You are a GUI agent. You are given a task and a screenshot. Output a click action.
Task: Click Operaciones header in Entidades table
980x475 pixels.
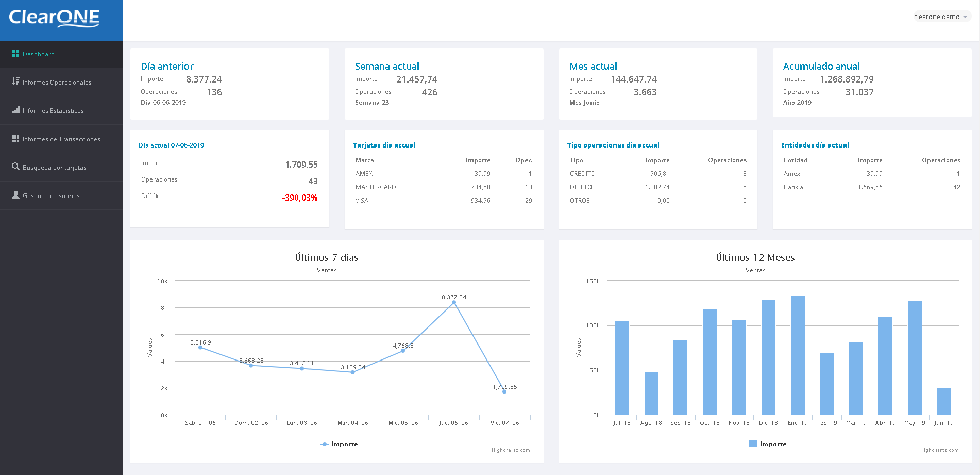(941, 160)
